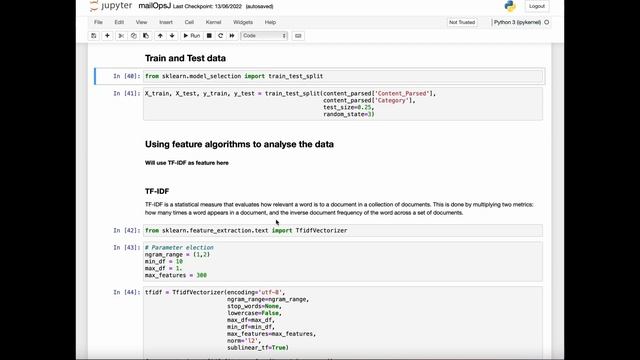Click the min_df = 10 line

click(164, 262)
